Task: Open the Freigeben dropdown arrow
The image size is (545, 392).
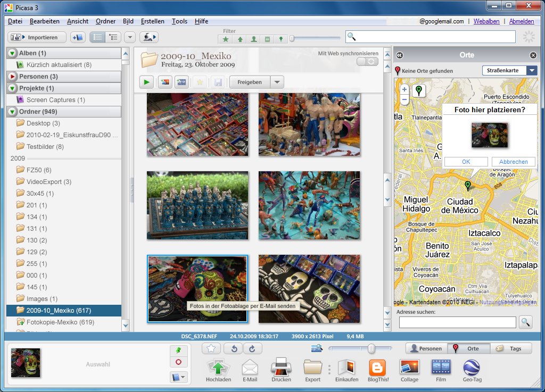Action: click(x=277, y=82)
